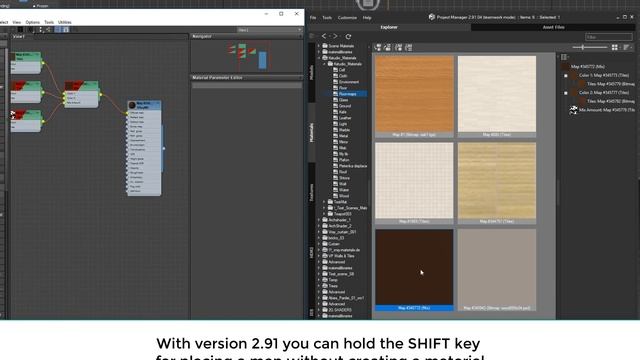Expand the TestMat folder
Image resolution: width=640 pixels, height=360 pixels.
[x=325, y=202]
